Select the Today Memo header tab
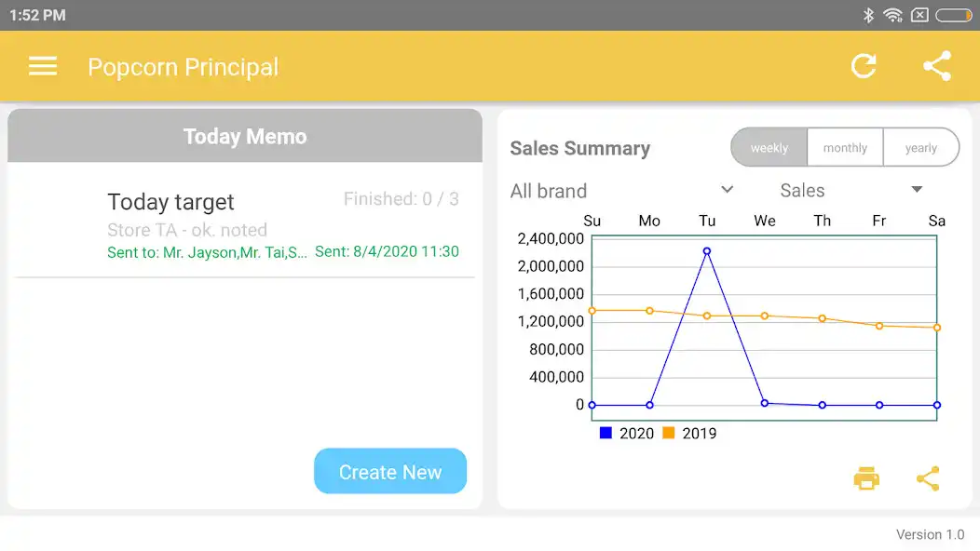Image resolution: width=980 pixels, height=551 pixels. [x=245, y=136]
